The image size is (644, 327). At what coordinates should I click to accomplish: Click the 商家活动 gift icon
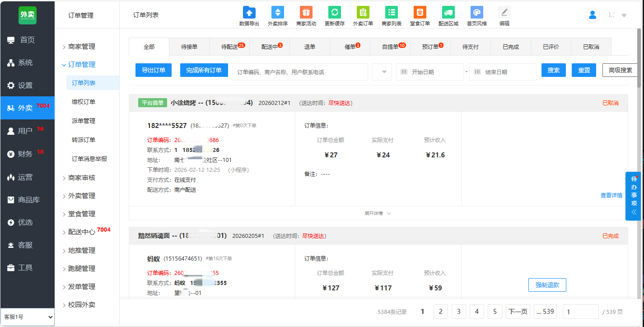(x=306, y=13)
